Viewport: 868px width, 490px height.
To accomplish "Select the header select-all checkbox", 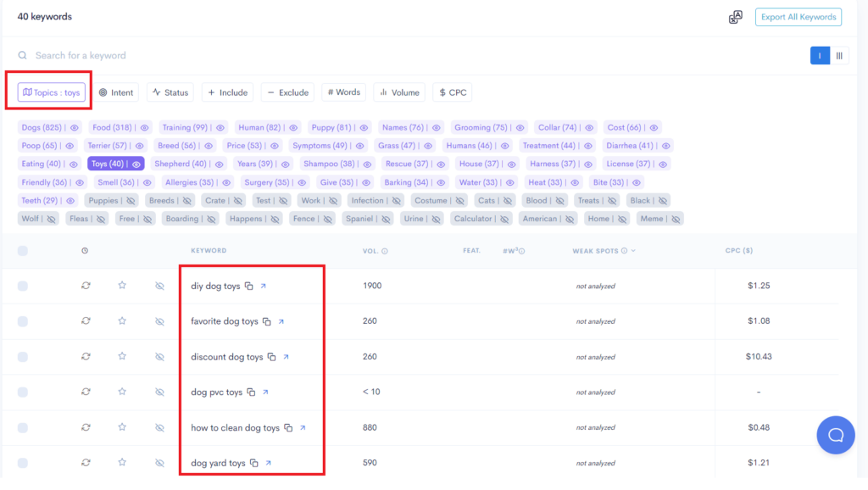I will (22, 250).
